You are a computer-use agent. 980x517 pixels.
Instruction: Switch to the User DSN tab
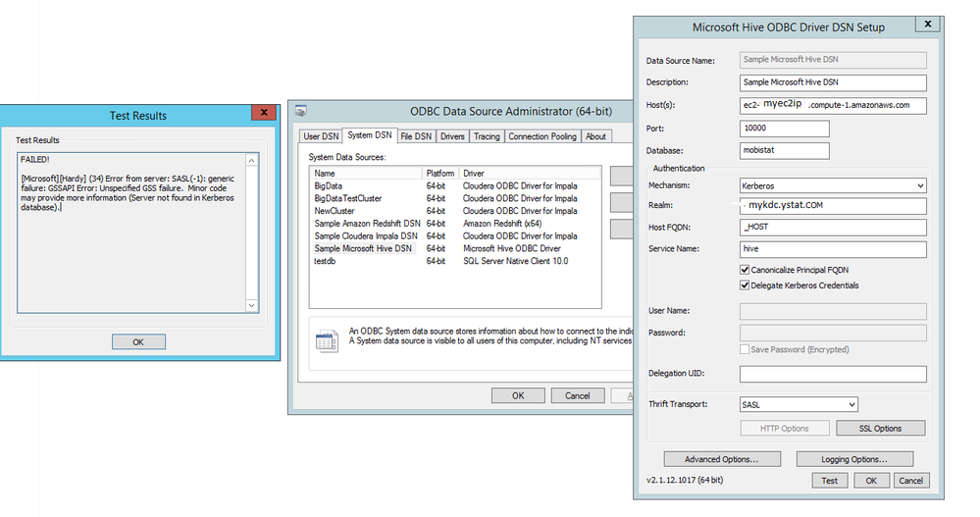pos(321,136)
